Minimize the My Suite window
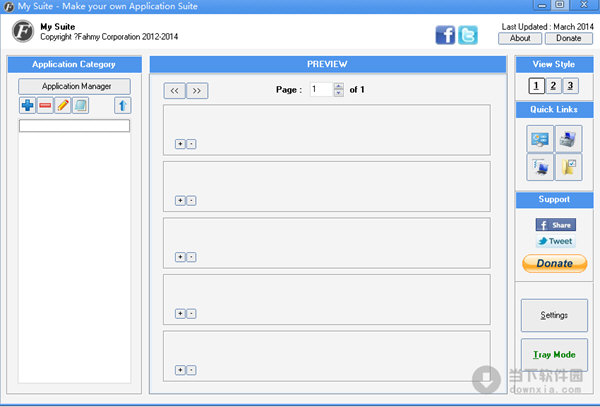This screenshot has height=407, width=600. (x=543, y=5)
